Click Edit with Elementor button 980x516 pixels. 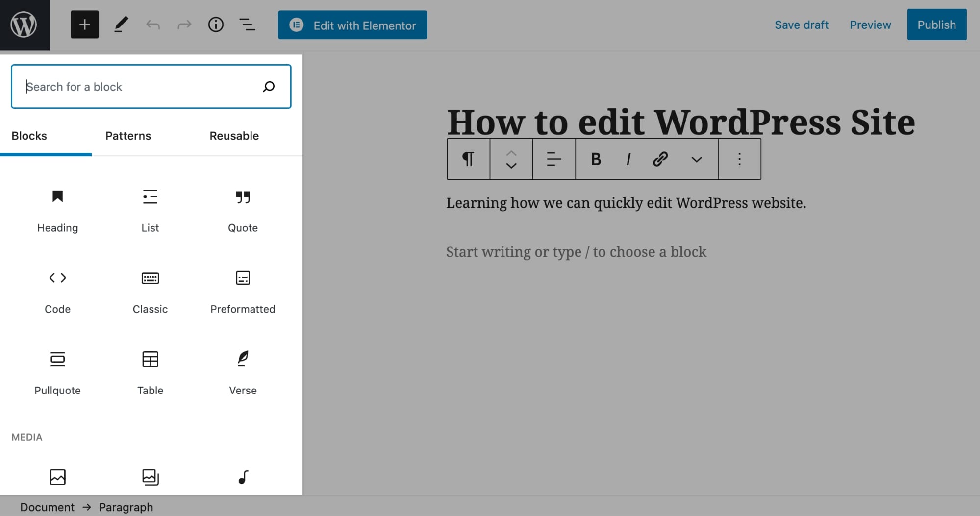(x=352, y=25)
